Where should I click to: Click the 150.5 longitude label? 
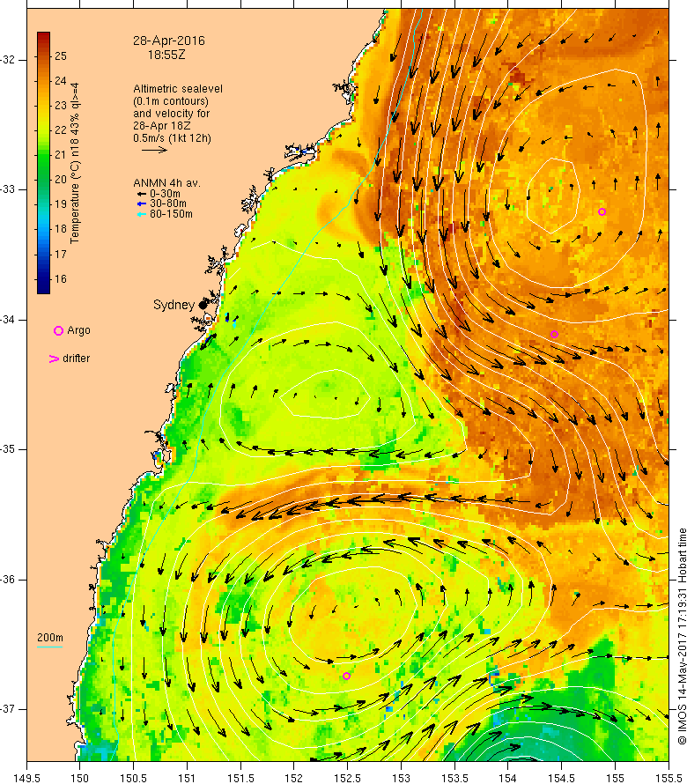[x=134, y=778]
